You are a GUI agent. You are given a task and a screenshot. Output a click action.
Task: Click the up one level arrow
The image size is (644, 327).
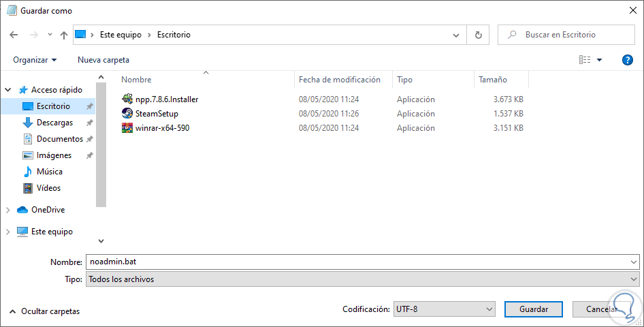click(64, 35)
